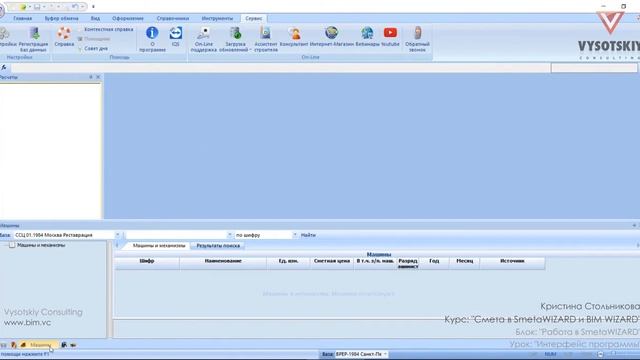Check the Машины и механизмы checkbox
The height and width of the screenshot is (360, 640).
pyautogui.click(x=12, y=245)
